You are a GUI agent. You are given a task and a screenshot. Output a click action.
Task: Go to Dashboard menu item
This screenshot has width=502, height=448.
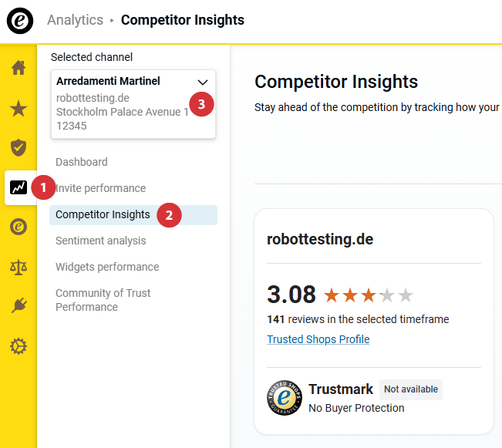point(82,162)
